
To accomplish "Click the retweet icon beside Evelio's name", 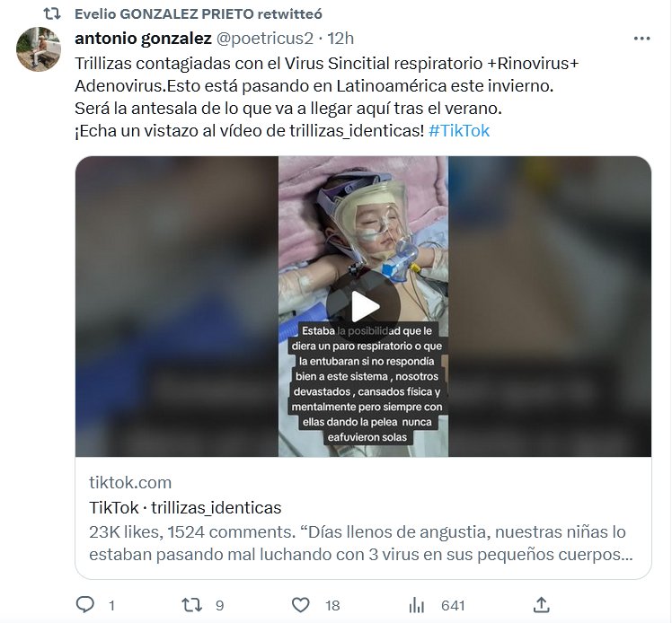I will (52, 13).
